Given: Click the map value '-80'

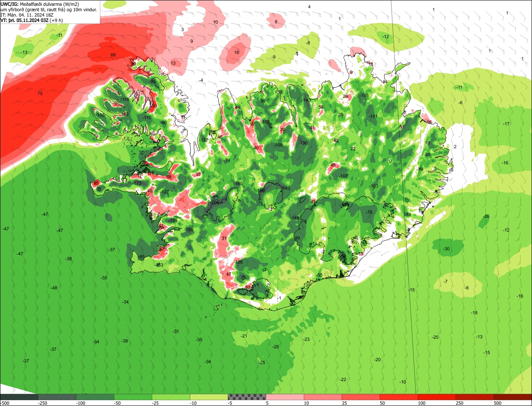Looking at the screenshot, I should click(x=163, y=122).
